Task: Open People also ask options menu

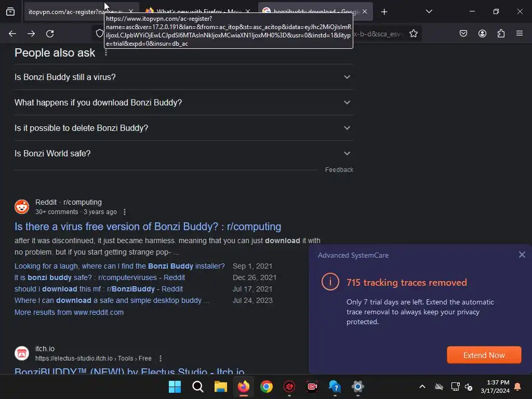Action: click(x=106, y=52)
